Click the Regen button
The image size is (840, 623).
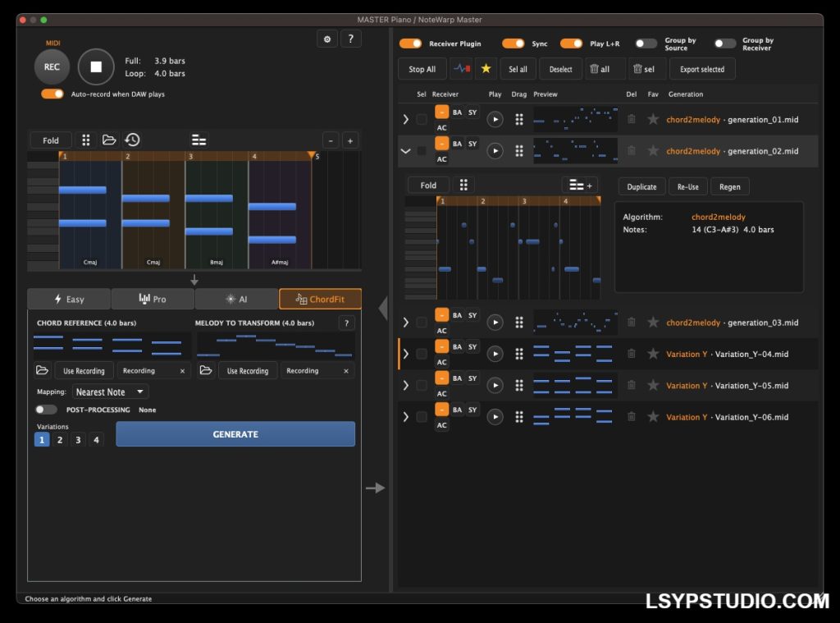(729, 186)
